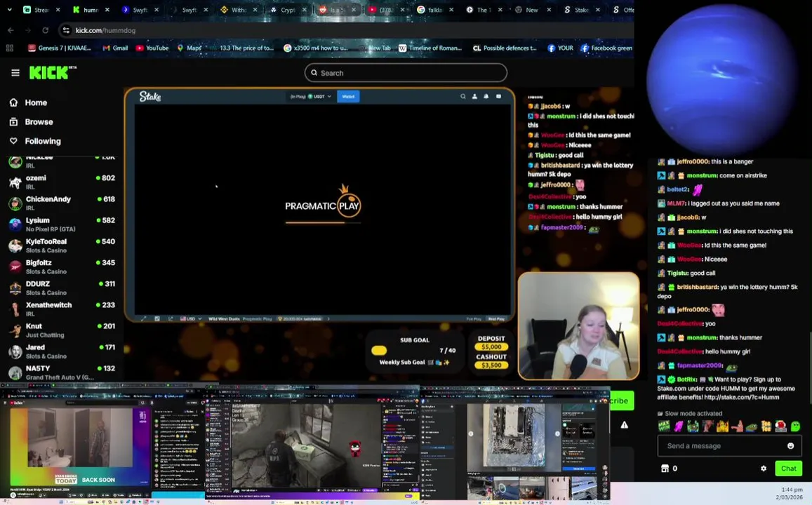Viewport: 812px width, 505px height.
Task: Open the Stake chat bubble icon
Action: [x=499, y=96]
